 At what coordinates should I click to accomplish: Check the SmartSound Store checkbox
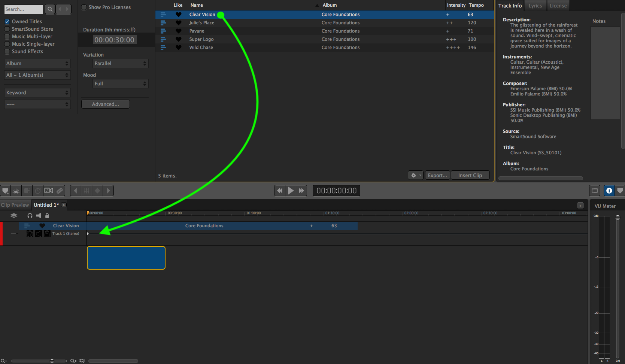click(7, 29)
